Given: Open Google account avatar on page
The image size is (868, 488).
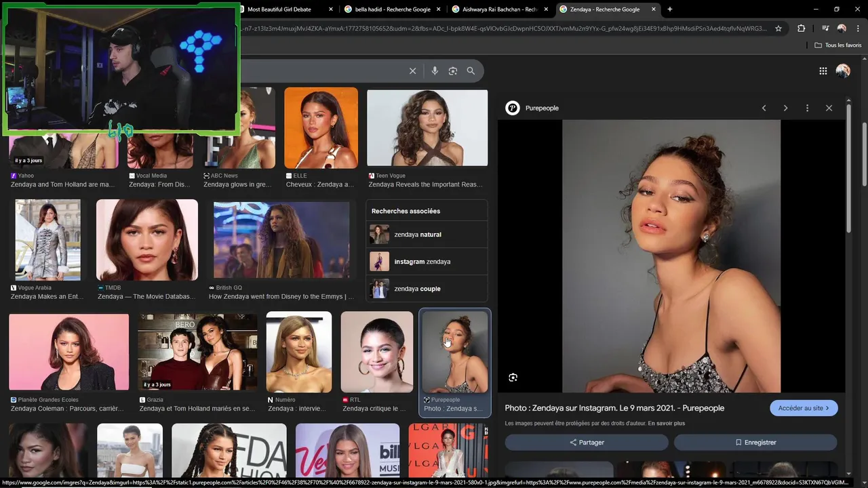Looking at the screenshot, I should [x=843, y=70].
